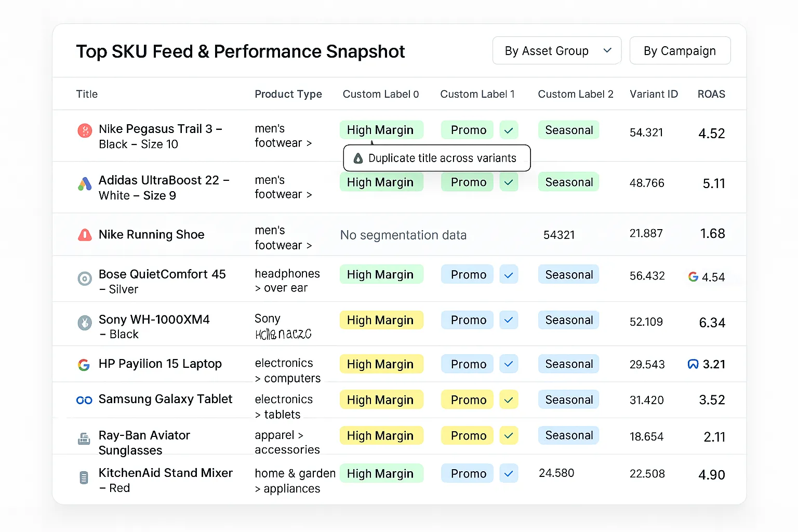Screen dimensions: 798x532
Task: Click the icon beside Bose QuietComfort 45
Action: tap(85, 278)
